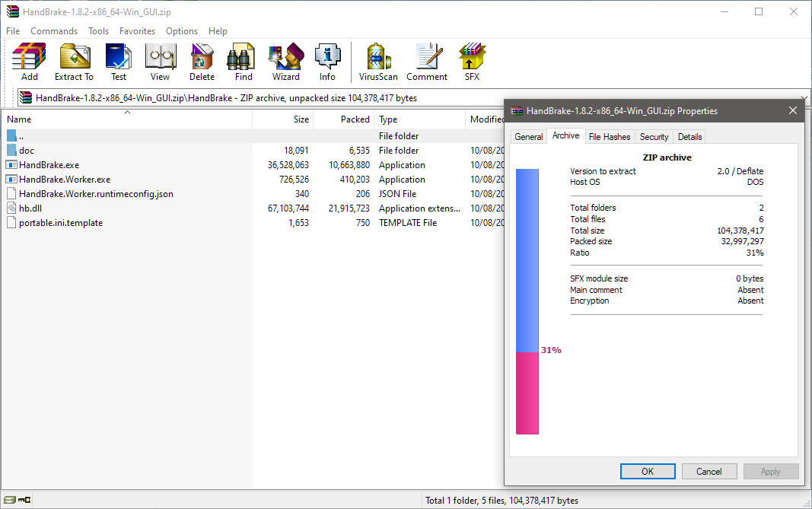
Task: Click the Info toolbar icon
Action: point(327,56)
